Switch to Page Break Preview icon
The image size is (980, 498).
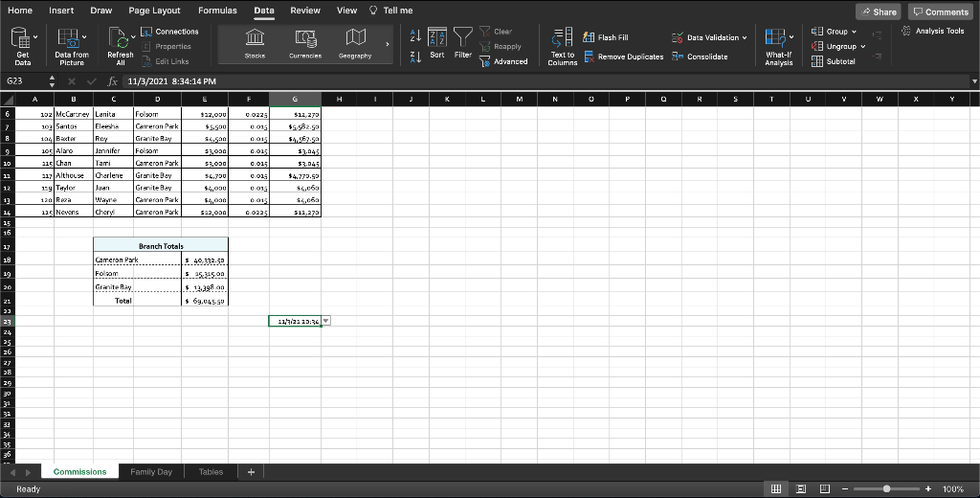(824, 488)
